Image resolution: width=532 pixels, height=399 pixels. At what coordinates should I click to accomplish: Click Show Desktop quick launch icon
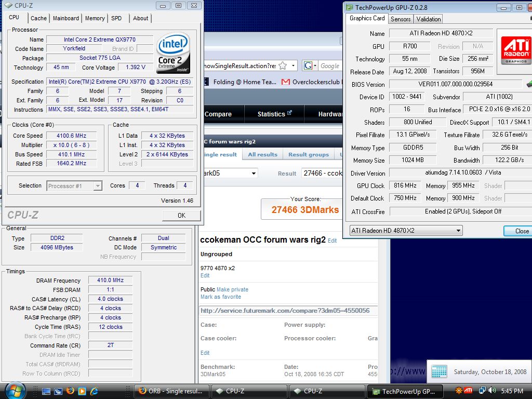point(46,391)
